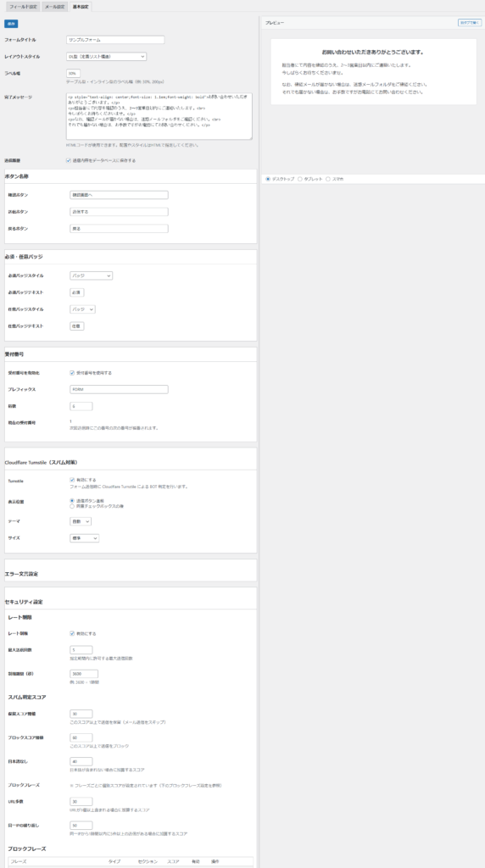485x868 pixels.
Task: Click the 別タブで開く preview button
Action: click(470, 23)
